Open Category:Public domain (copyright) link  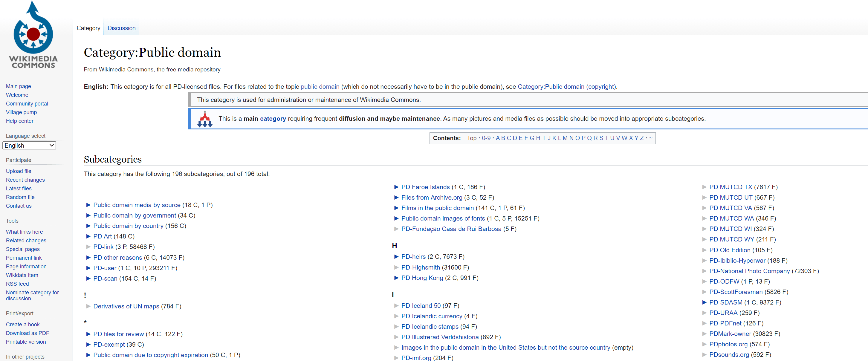567,87
